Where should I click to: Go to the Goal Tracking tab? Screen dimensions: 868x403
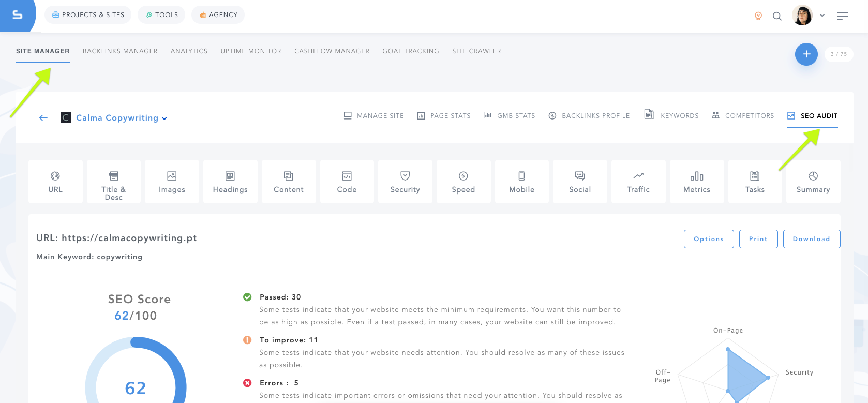(411, 51)
